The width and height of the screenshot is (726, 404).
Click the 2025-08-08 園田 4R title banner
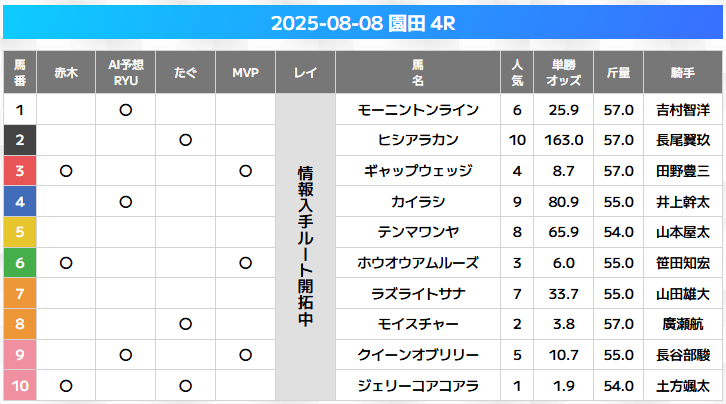pyautogui.click(x=363, y=23)
